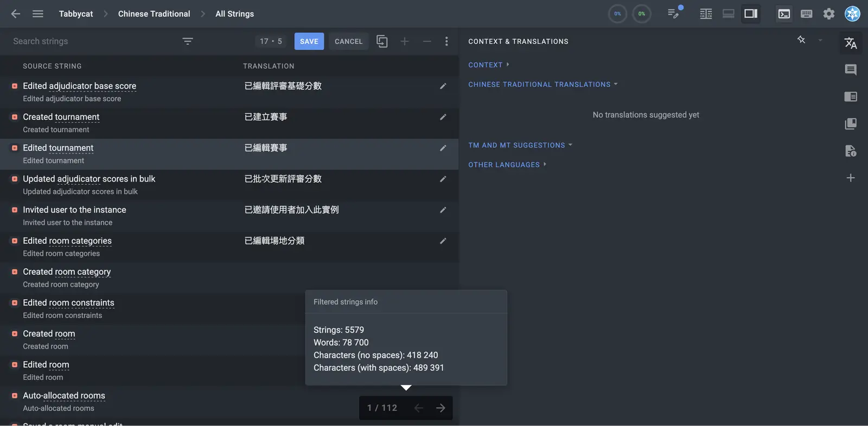
Task: Click status marker of 'Created tournament'
Action: 15,117
